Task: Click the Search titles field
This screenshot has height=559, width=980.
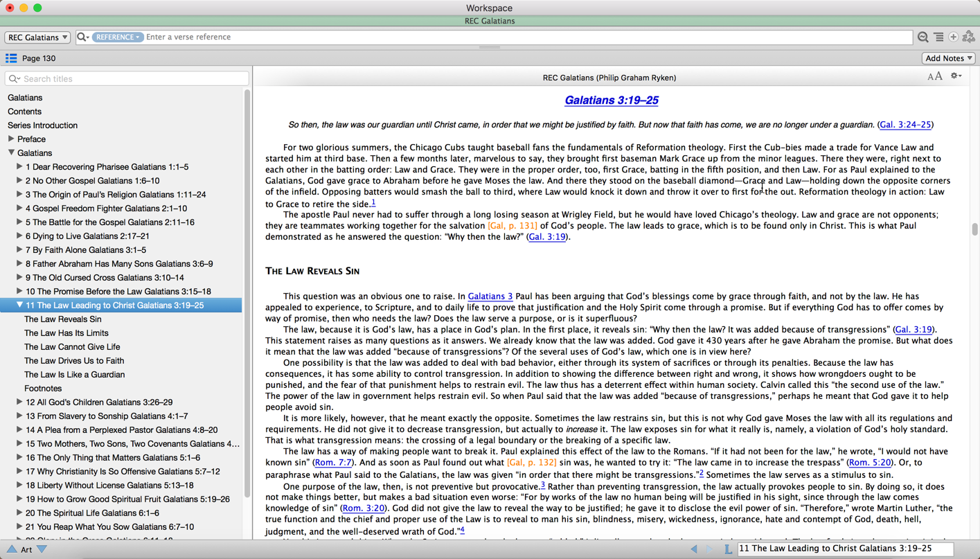Action: coord(127,79)
